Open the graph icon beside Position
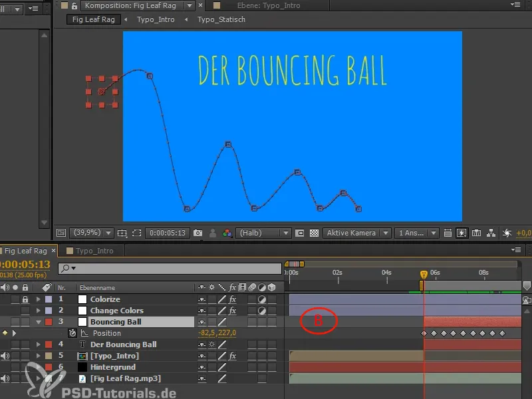The width and height of the screenshot is (532, 399). [84, 333]
